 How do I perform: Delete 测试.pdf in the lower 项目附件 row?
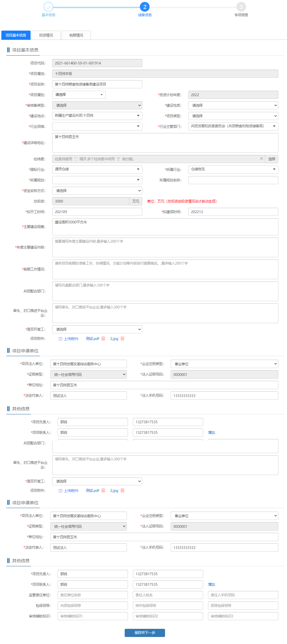pos(103,490)
